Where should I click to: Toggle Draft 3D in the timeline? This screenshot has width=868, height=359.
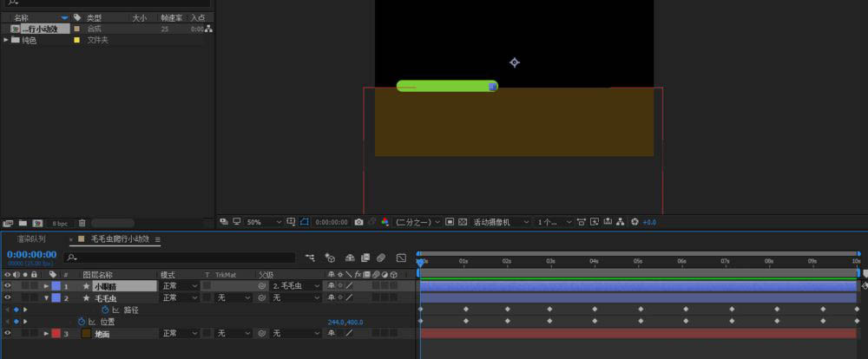click(x=330, y=258)
